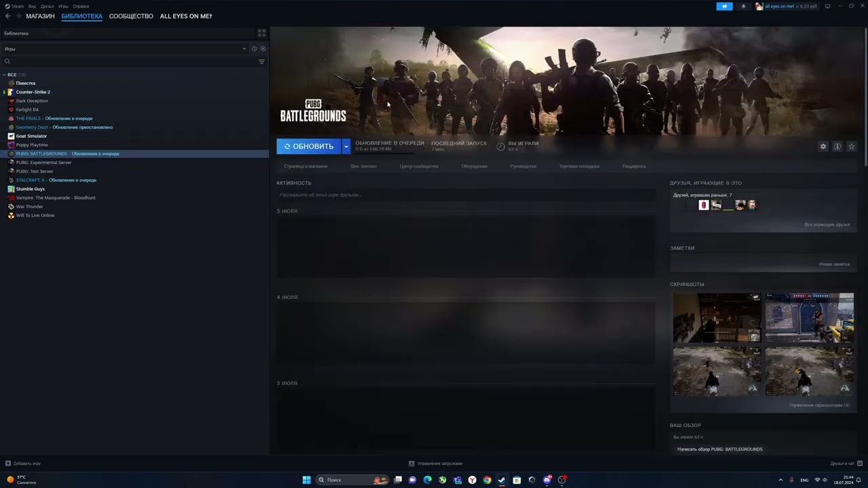Screen dimensions: 868x488
Task: Open the Поддержка link
Action: pyautogui.click(x=634, y=166)
